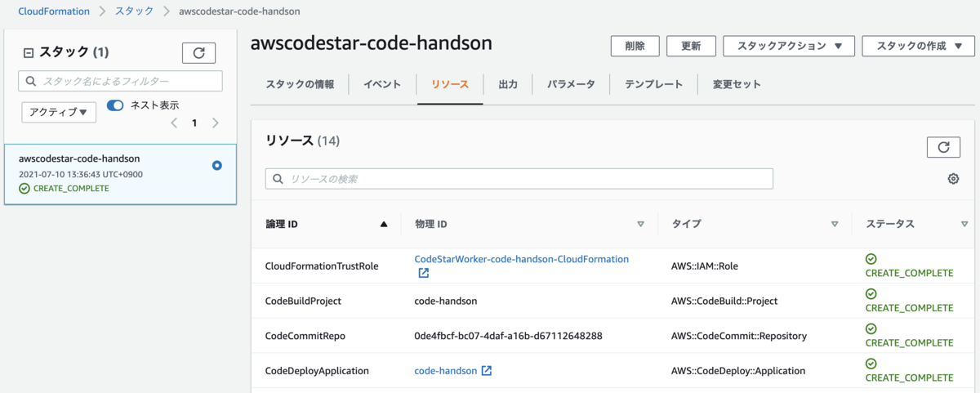
Task: Open the テンプレート tab
Action: [653, 84]
